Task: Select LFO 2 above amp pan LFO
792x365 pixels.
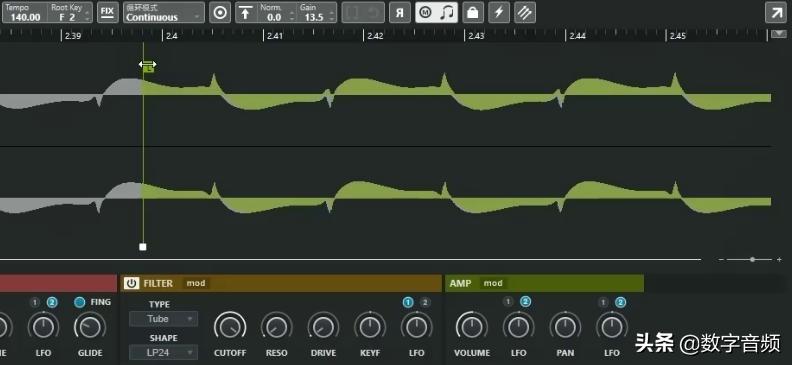Action: (x=620, y=302)
